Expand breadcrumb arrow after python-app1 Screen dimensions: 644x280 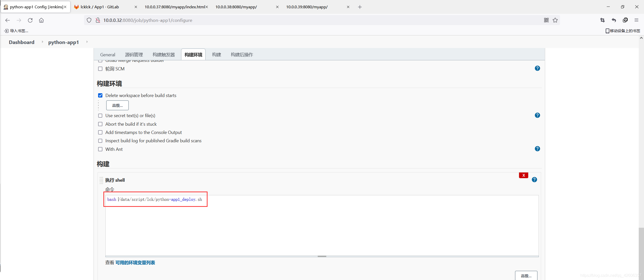pos(87,42)
